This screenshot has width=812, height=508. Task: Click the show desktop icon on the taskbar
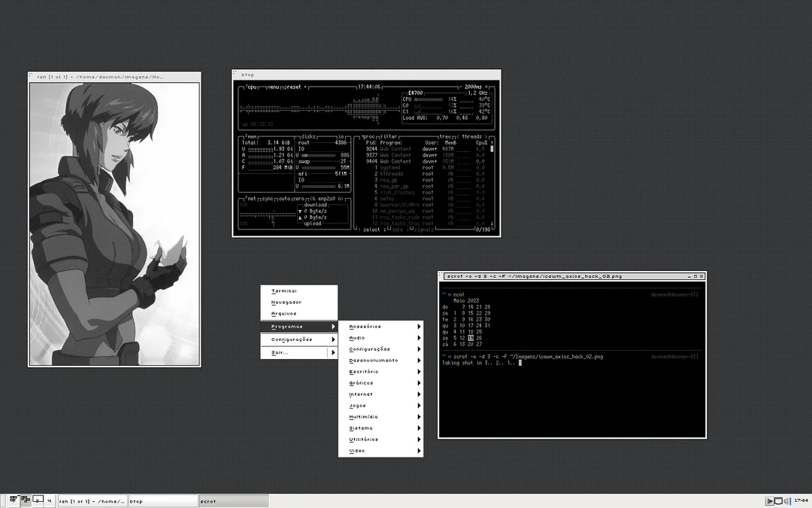click(38, 500)
